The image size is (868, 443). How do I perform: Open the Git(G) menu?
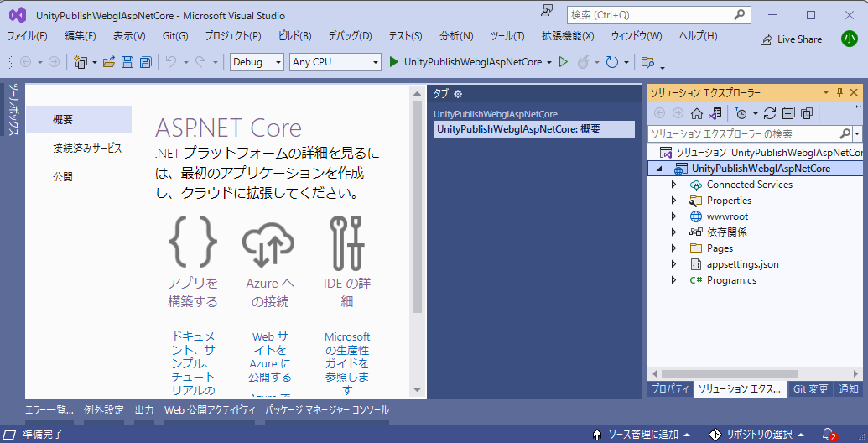[x=175, y=36]
